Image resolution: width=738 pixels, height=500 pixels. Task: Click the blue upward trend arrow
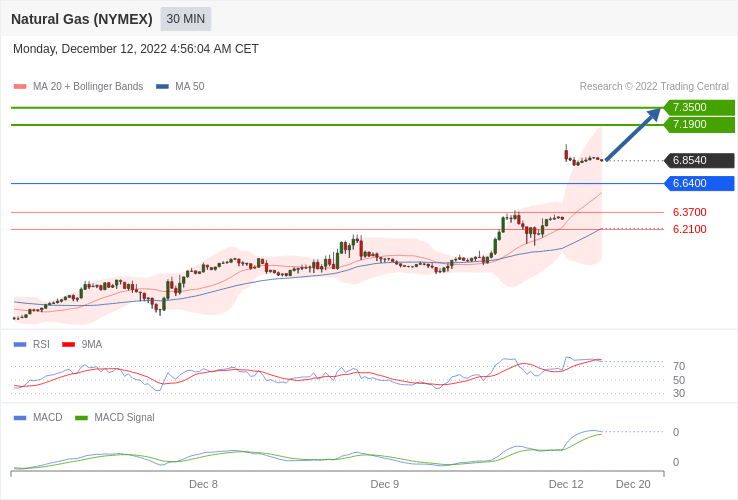tap(632, 135)
